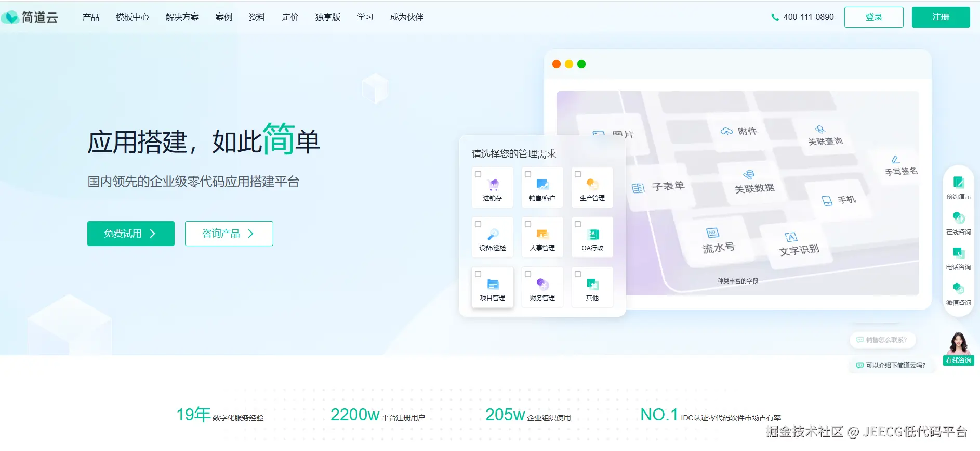The width and height of the screenshot is (980, 451).
Task: Check the 生产管理 checkbox
Action: (578, 174)
